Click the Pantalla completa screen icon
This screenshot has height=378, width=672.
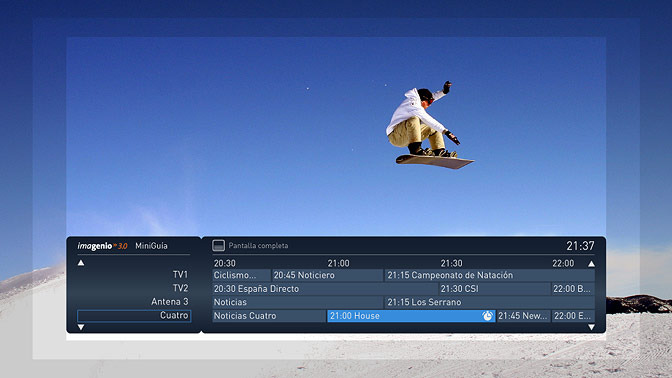(219, 246)
